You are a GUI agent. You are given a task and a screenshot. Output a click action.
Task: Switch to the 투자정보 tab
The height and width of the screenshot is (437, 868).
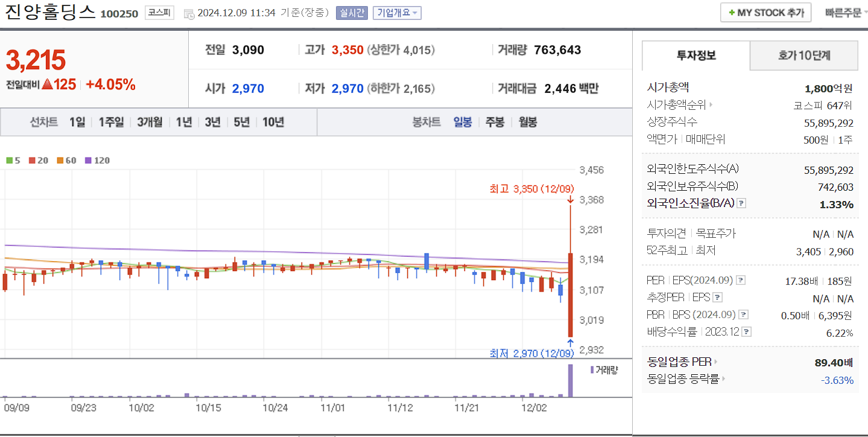pyautogui.click(x=696, y=56)
